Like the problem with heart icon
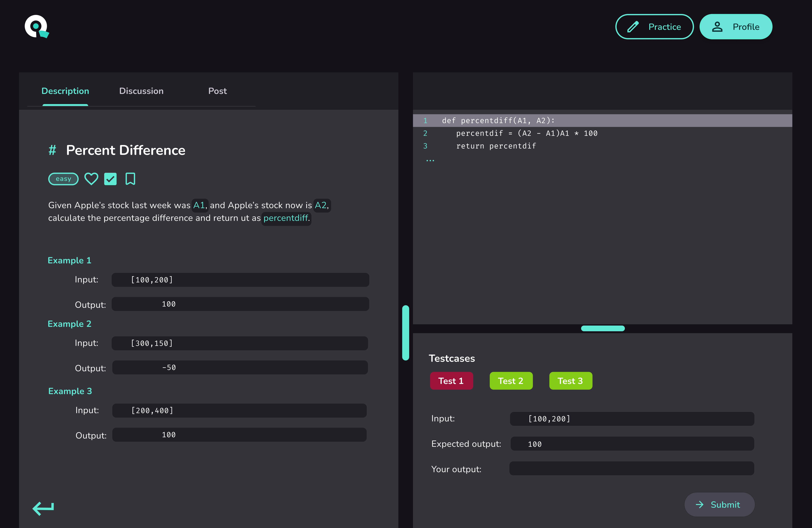The width and height of the screenshot is (812, 528). pyautogui.click(x=91, y=179)
